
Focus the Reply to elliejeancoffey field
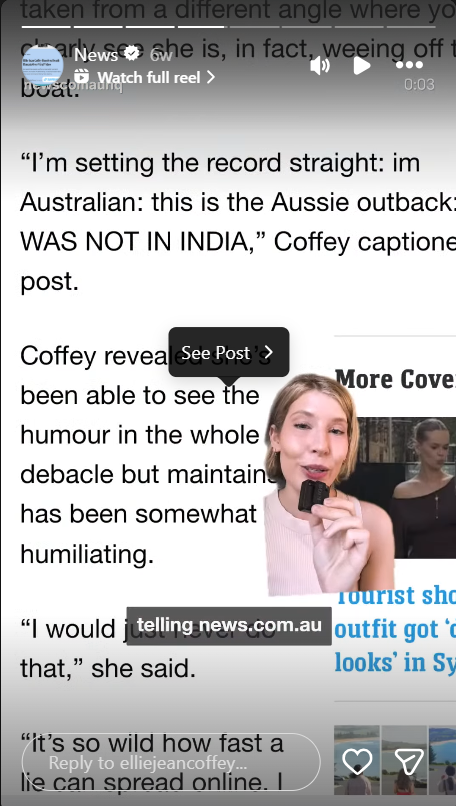coord(171,762)
